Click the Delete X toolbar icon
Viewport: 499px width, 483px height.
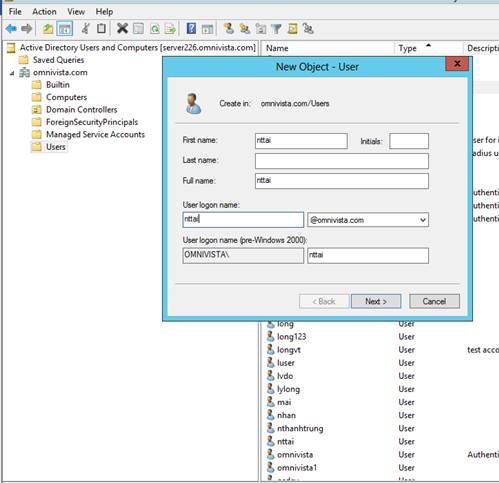[122, 29]
